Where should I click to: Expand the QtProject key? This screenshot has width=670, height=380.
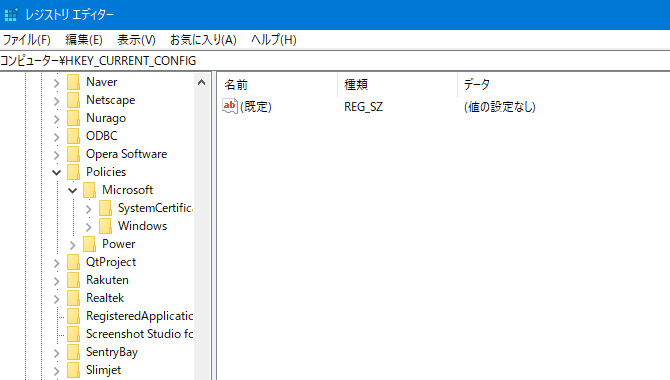click(x=56, y=263)
